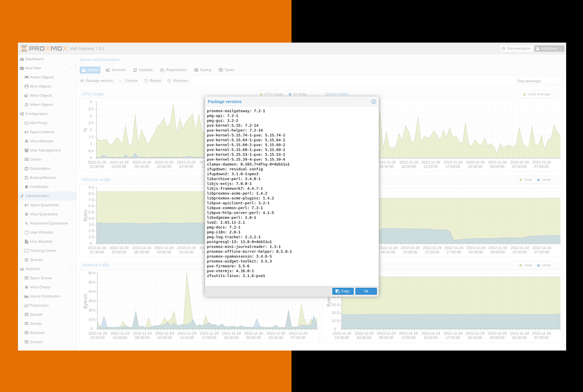Open the root@pam user menu

point(549,49)
